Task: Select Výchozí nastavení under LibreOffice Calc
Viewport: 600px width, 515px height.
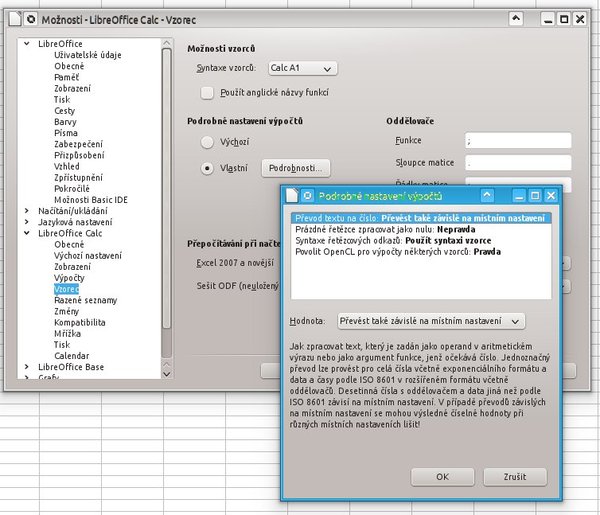Action: pos(88,256)
